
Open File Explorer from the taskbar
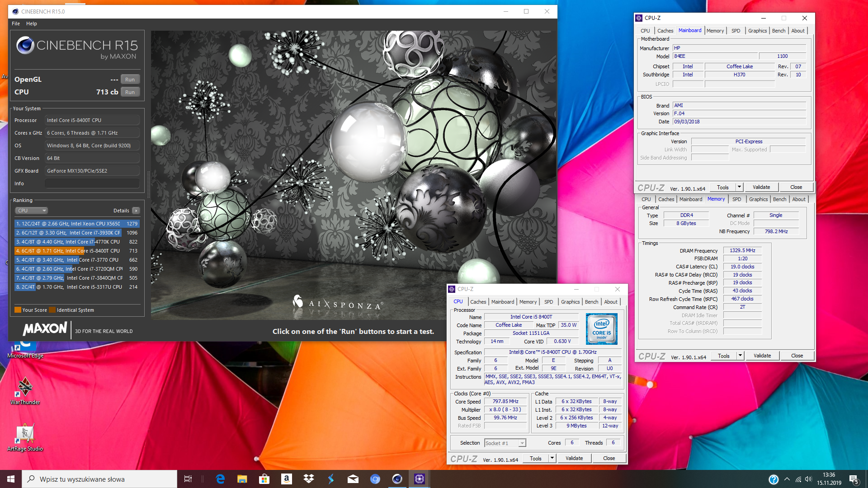click(x=242, y=479)
